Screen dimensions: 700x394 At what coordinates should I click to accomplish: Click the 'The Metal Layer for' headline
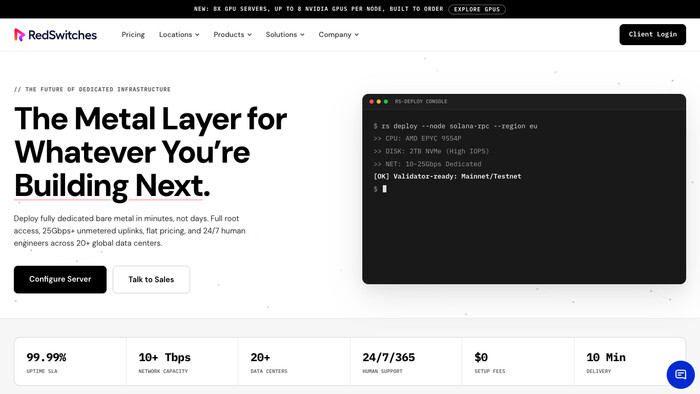tap(150, 119)
